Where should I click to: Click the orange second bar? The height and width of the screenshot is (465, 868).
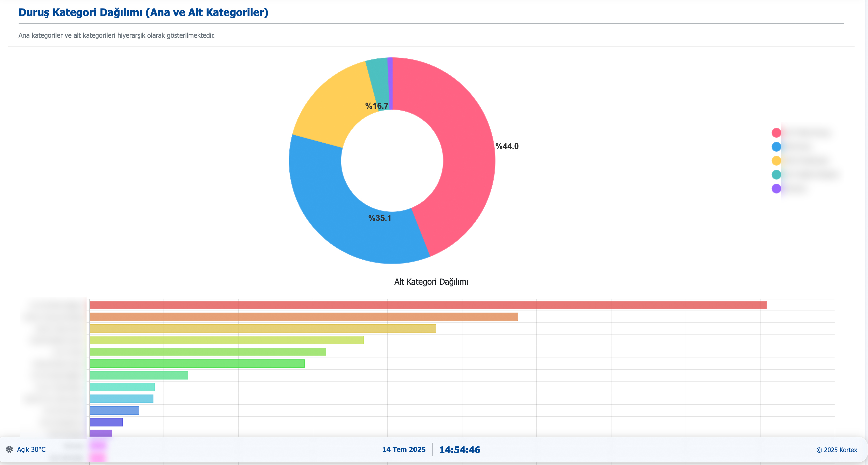click(303, 316)
